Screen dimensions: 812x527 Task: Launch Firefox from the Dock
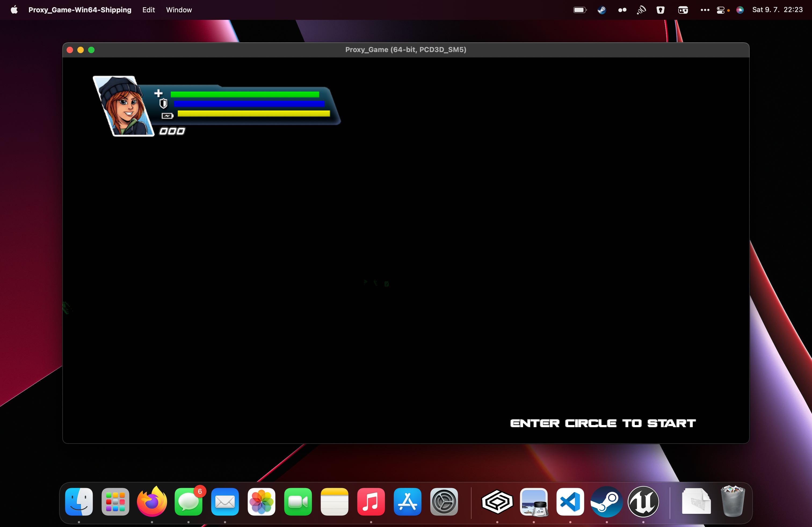click(x=152, y=502)
